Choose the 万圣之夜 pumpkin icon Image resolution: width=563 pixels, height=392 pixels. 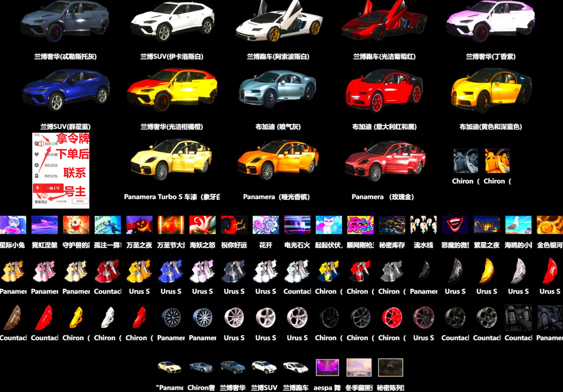click(x=139, y=225)
